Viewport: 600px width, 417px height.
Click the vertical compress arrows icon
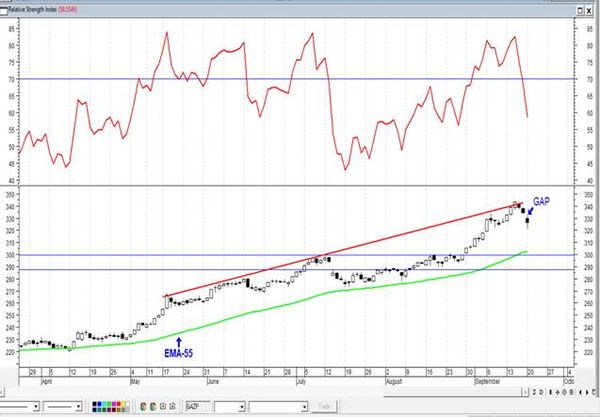[x=551, y=392]
